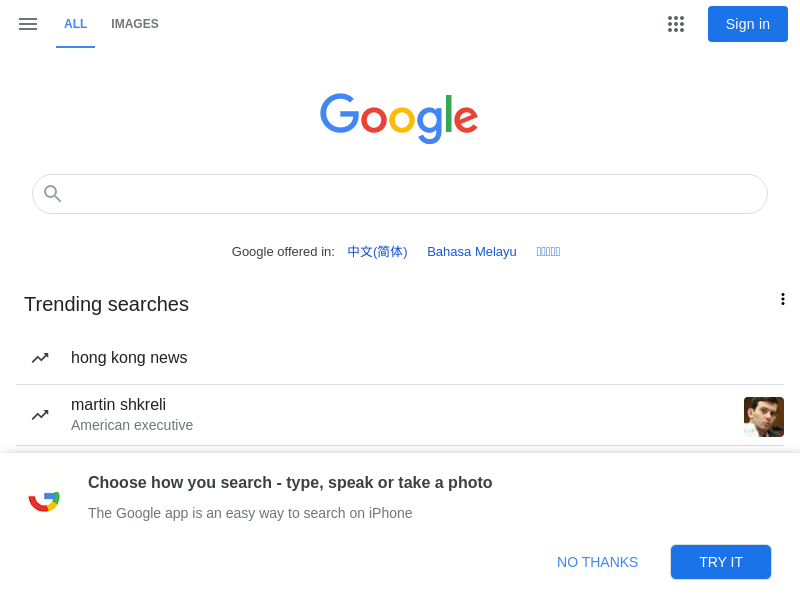The height and width of the screenshot is (600, 800).
Task: Click the Sign in button
Action: pos(747,24)
